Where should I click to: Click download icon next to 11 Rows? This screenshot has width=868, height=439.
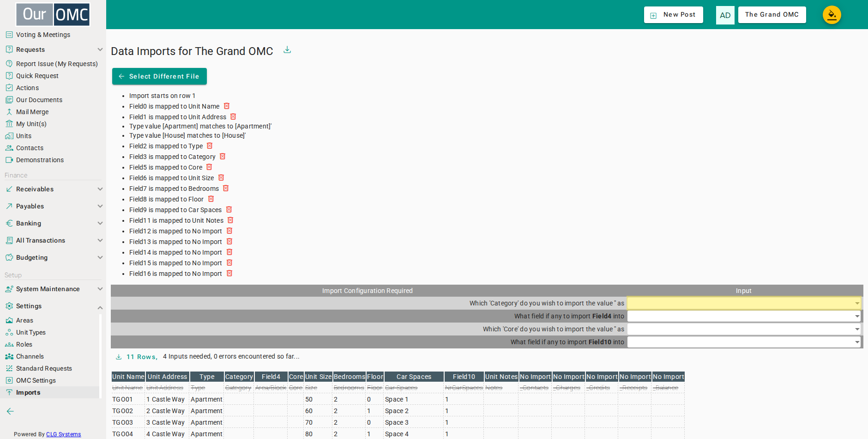tap(119, 357)
